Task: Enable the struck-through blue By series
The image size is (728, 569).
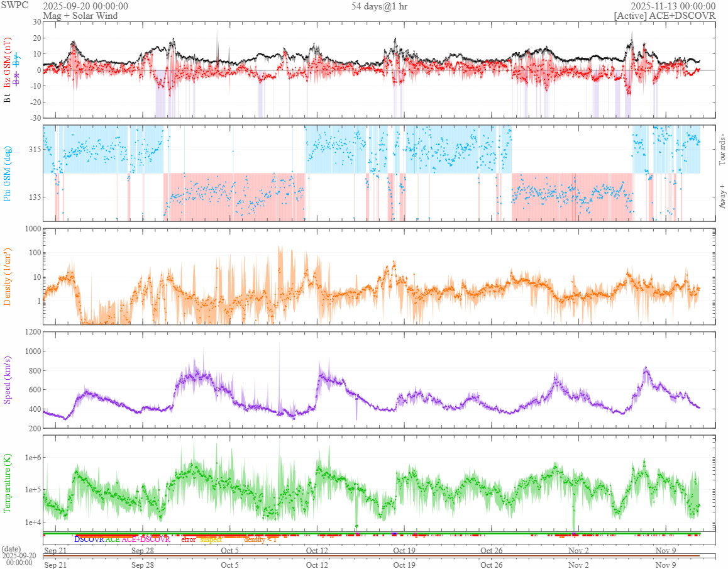Action: (x=17, y=60)
